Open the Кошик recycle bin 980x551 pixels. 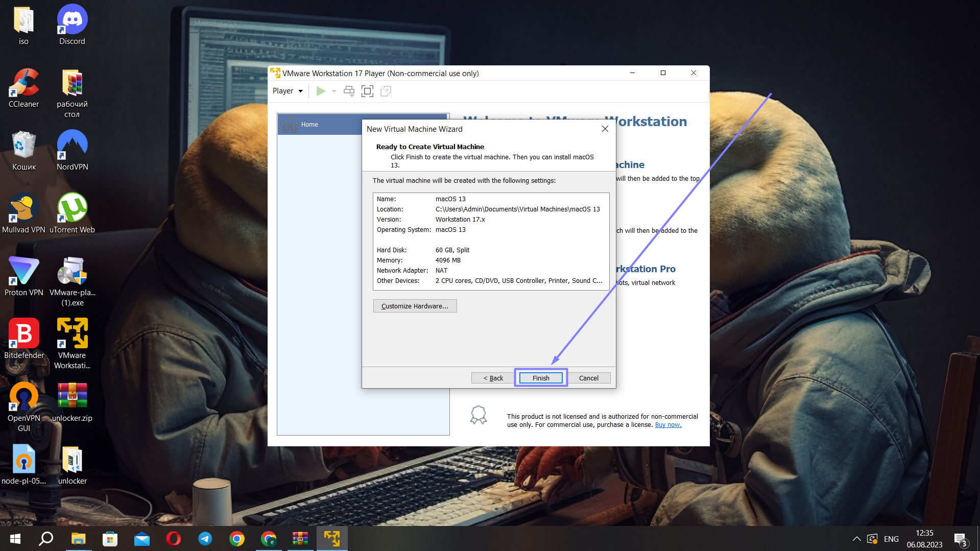tap(23, 151)
